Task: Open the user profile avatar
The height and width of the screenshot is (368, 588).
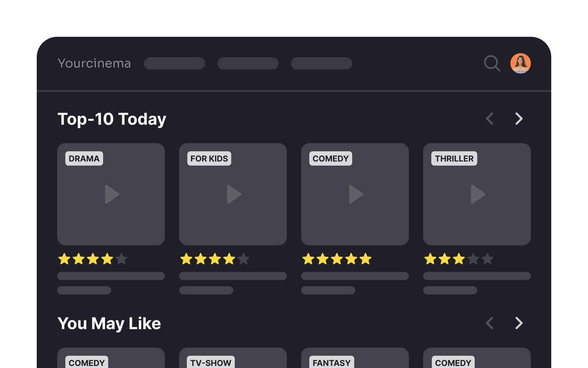Action: pyautogui.click(x=520, y=63)
